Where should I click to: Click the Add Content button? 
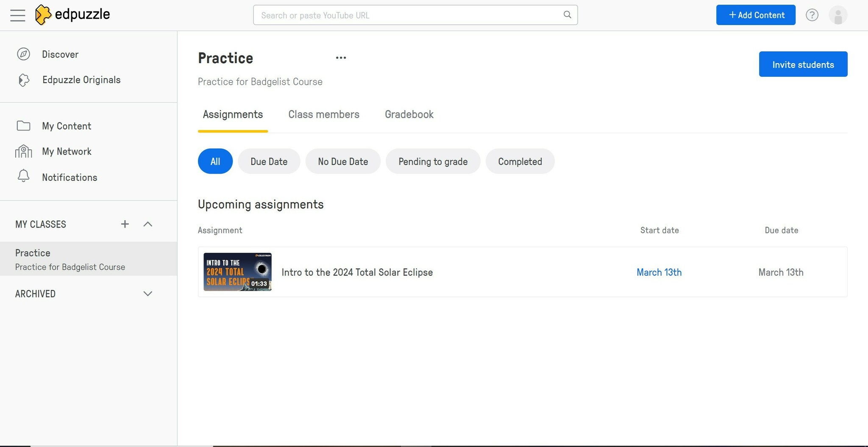755,15
